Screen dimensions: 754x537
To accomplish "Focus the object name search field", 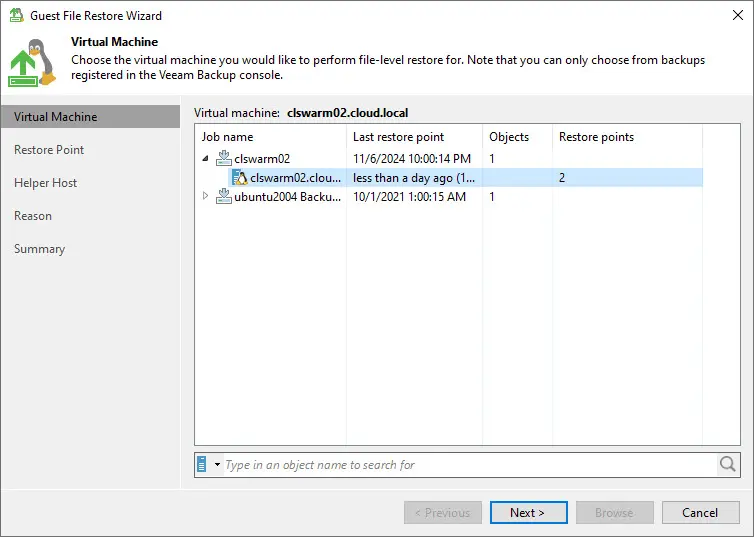I will tap(470, 464).
